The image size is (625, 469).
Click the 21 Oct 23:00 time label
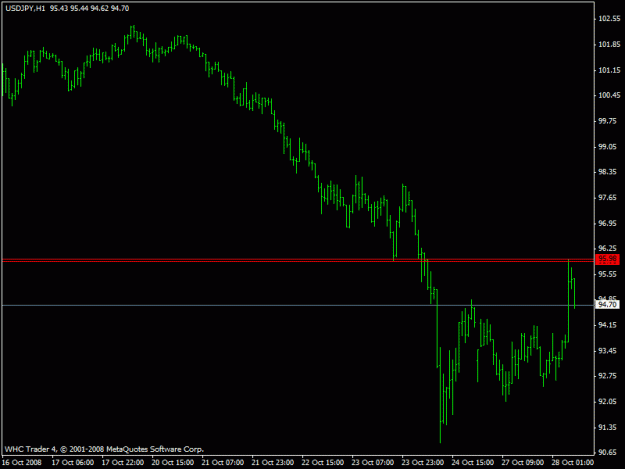tap(273, 463)
